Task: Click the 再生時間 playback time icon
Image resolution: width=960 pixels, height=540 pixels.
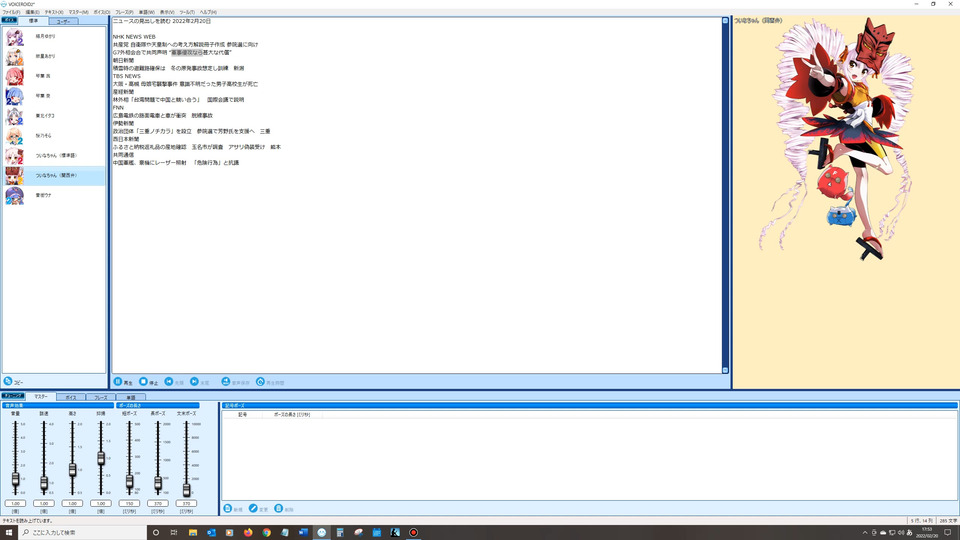Action: (260, 381)
